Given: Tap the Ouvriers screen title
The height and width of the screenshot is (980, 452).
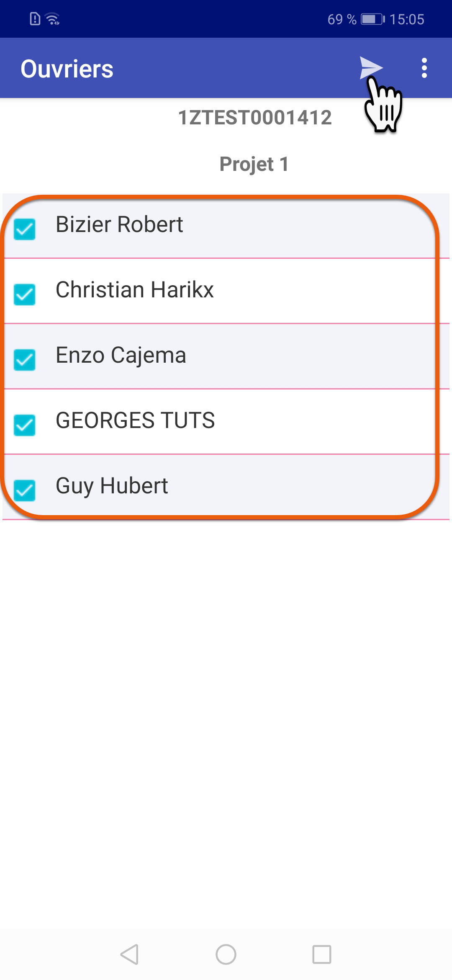Looking at the screenshot, I should pyautogui.click(x=67, y=69).
